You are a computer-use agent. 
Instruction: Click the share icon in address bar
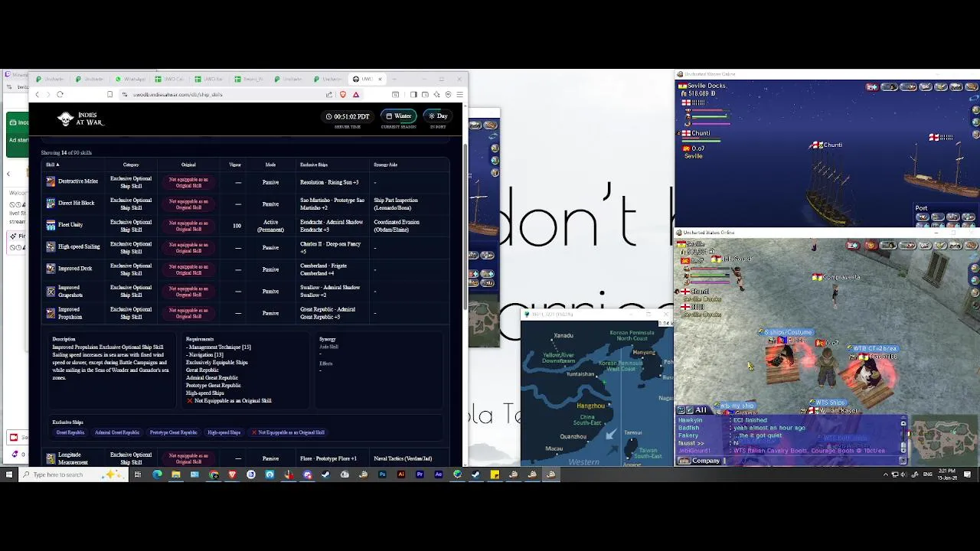(x=329, y=94)
